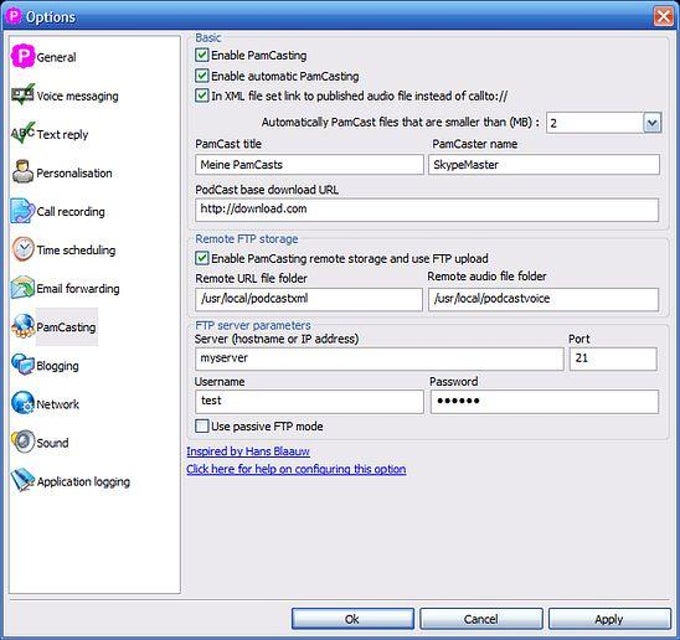Focus the PodCast base download URL field
680x640 pixels.
tap(427, 210)
